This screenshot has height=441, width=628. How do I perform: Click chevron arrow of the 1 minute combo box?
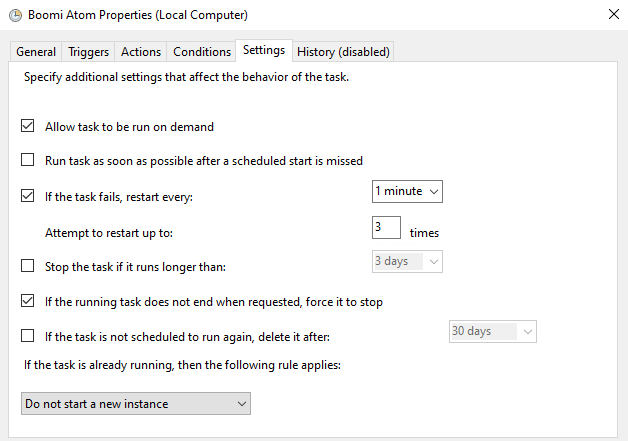pyautogui.click(x=433, y=192)
